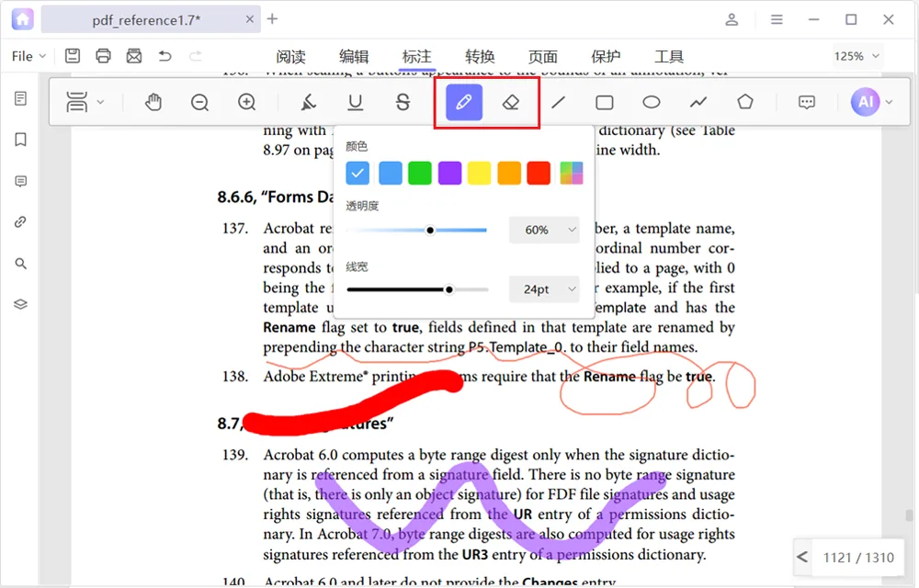Send the document by email
Image resolution: width=919 pixels, height=588 pixels.
coord(134,56)
